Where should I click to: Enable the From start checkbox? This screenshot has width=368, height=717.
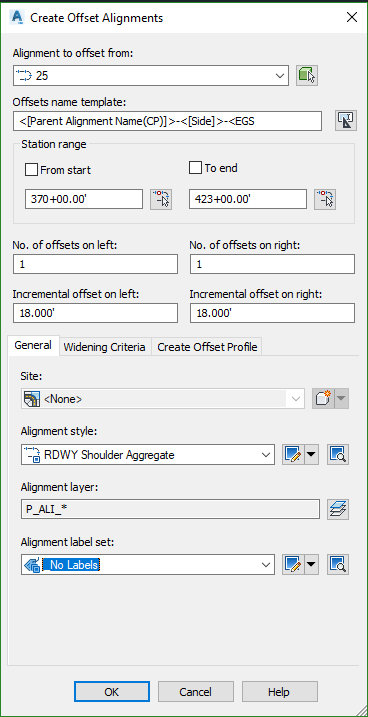(31, 170)
